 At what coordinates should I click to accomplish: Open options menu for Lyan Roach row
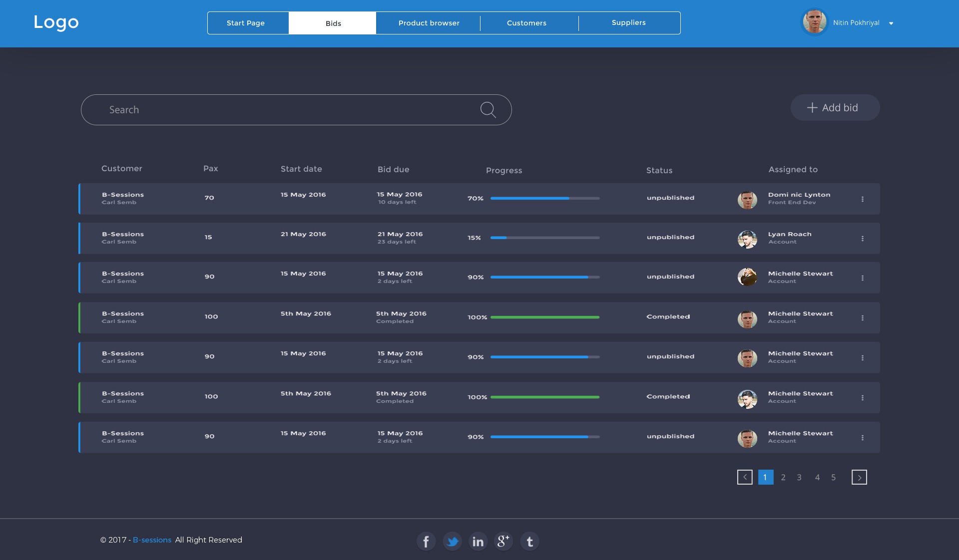point(862,239)
